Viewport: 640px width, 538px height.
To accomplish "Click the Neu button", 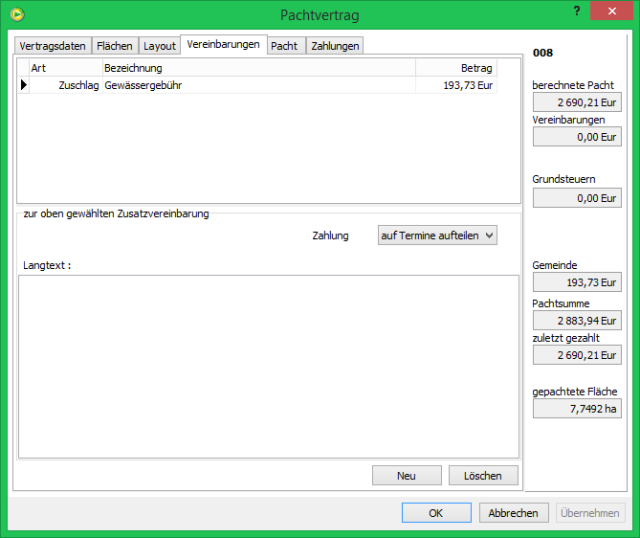I will 406,476.
